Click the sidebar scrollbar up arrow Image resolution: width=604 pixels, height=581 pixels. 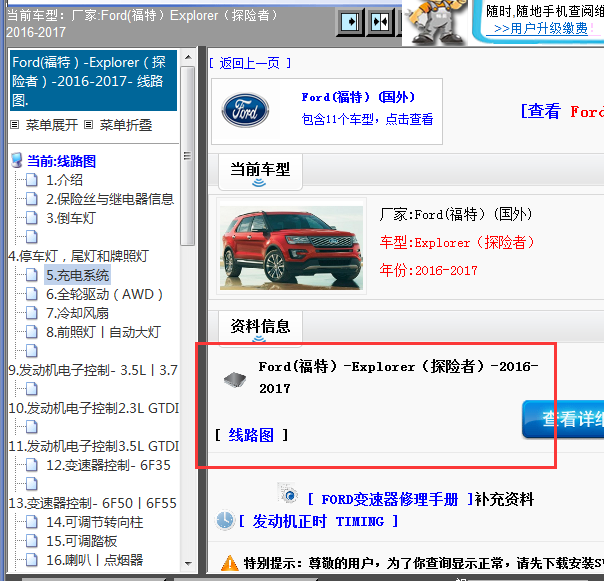(x=188, y=57)
